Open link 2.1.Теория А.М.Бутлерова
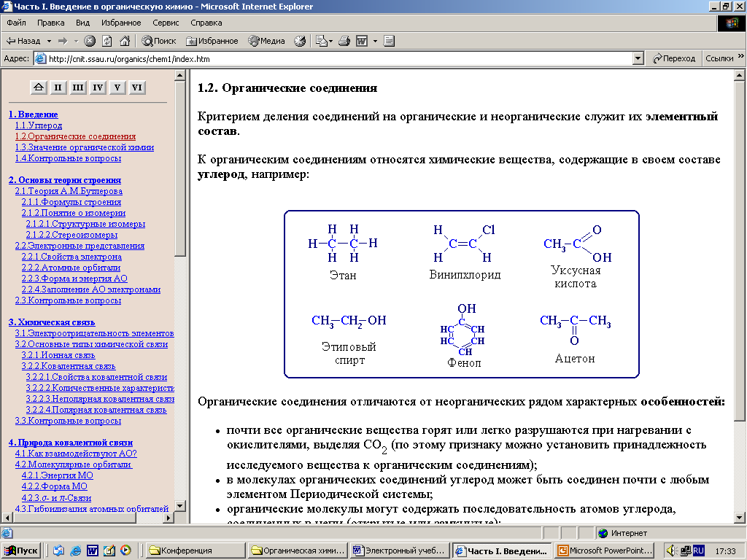The image size is (747, 560). click(69, 191)
